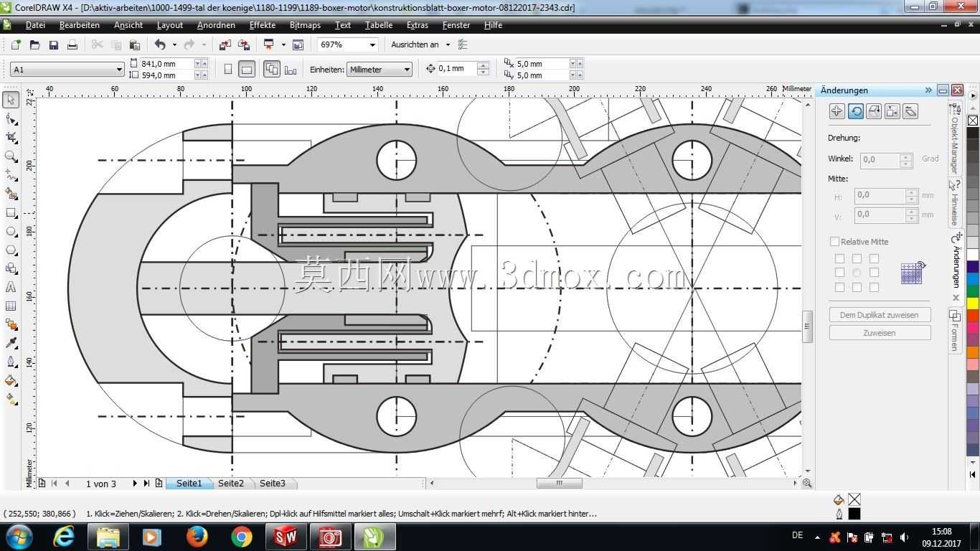Select the Table tool
The width and height of the screenshot is (980, 551).
(11, 306)
